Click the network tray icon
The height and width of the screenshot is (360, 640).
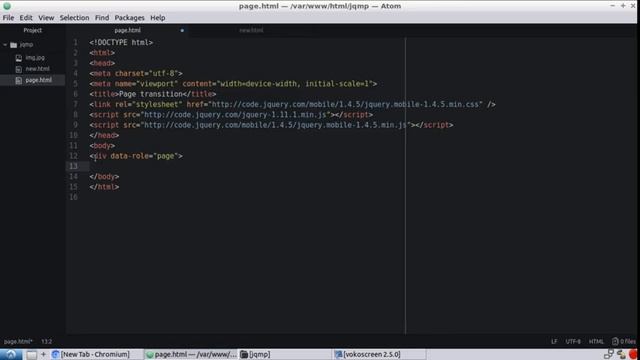click(x=609, y=354)
